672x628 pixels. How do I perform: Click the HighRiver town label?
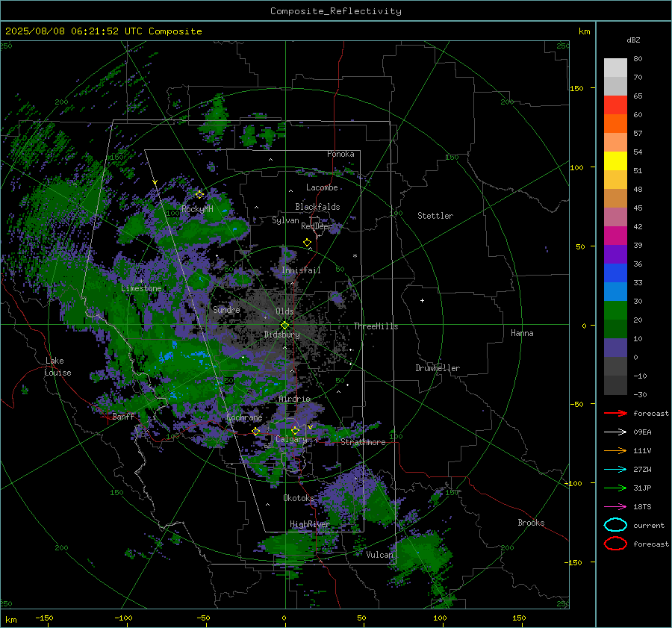click(309, 524)
